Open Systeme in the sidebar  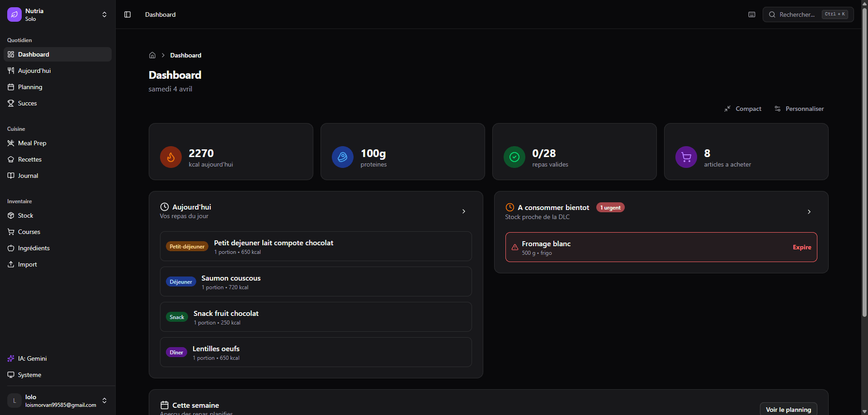point(29,375)
